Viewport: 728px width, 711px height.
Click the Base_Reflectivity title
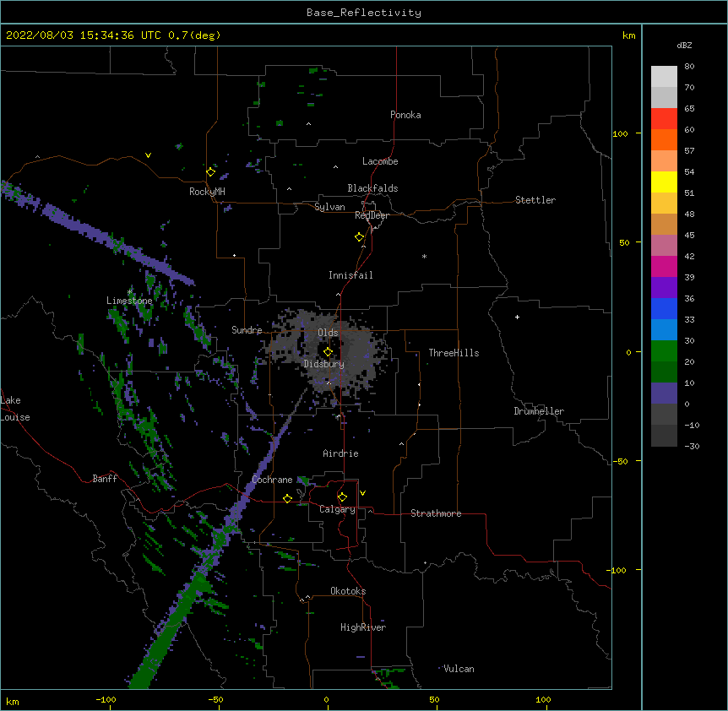pyautogui.click(x=364, y=13)
